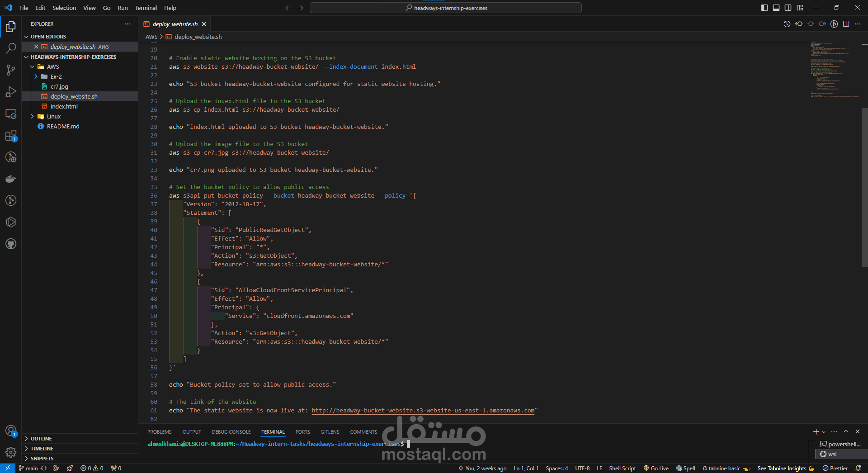
Task: Open the Search view in activity bar
Action: coord(11,48)
